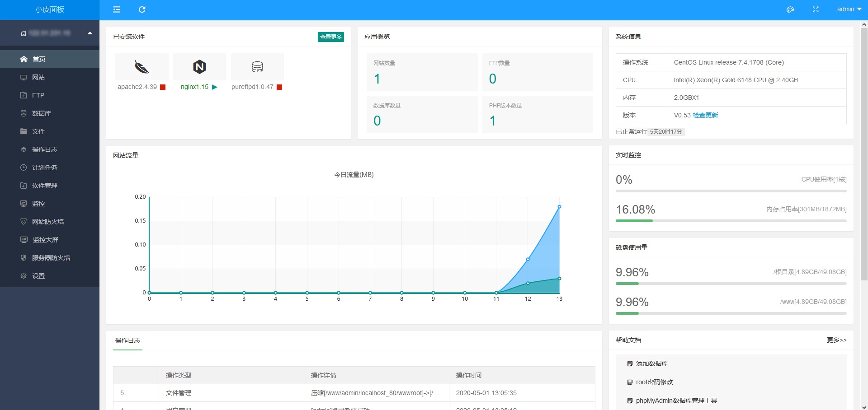The image size is (868, 410).
Task: Toggle fullscreen mode icon
Action: [816, 9]
